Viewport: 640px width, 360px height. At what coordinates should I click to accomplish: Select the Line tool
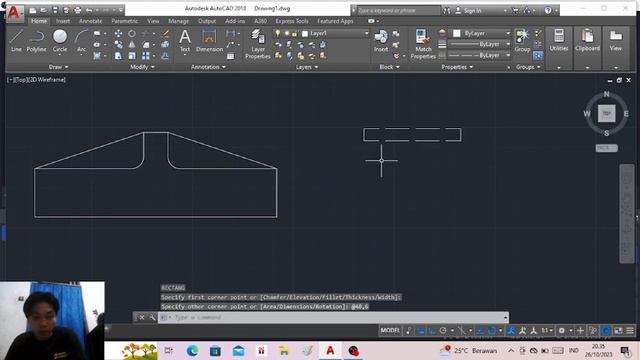point(16,40)
